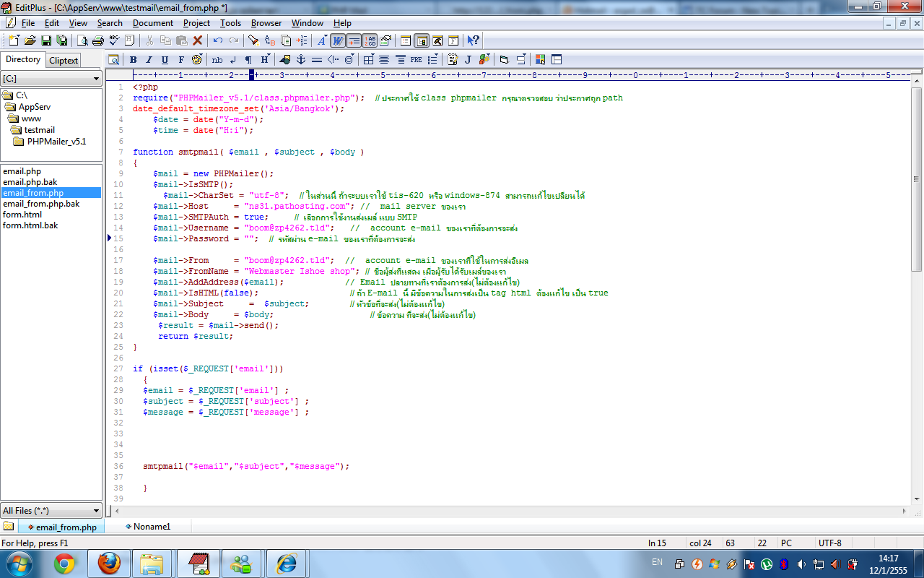
Task: Open the Browser menu
Action: tap(266, 23)
